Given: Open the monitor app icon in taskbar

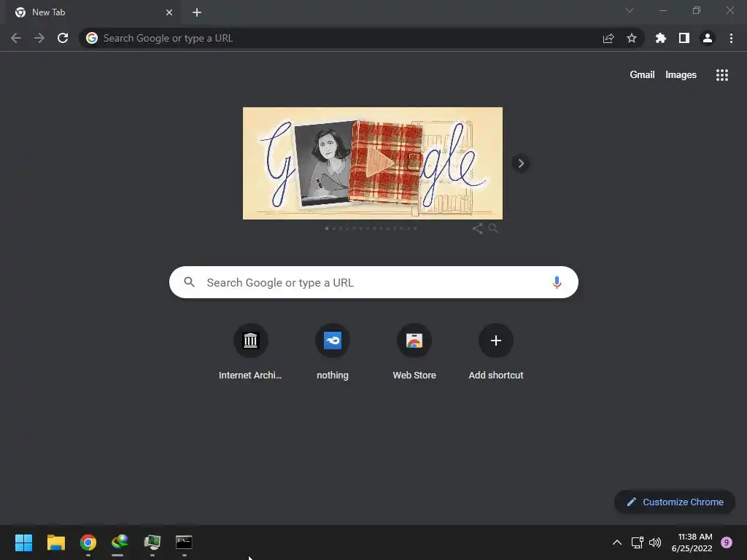Looking at the screenshot, I should (x=152, y=542).
